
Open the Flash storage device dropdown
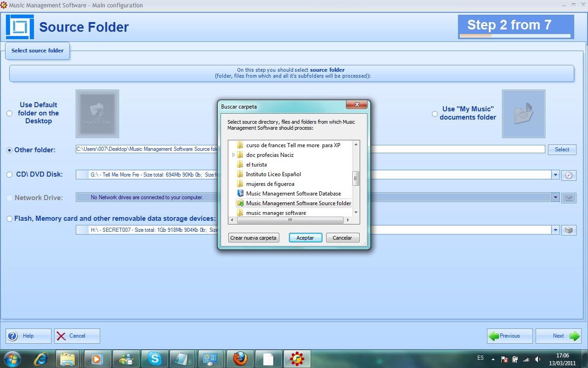555,230
